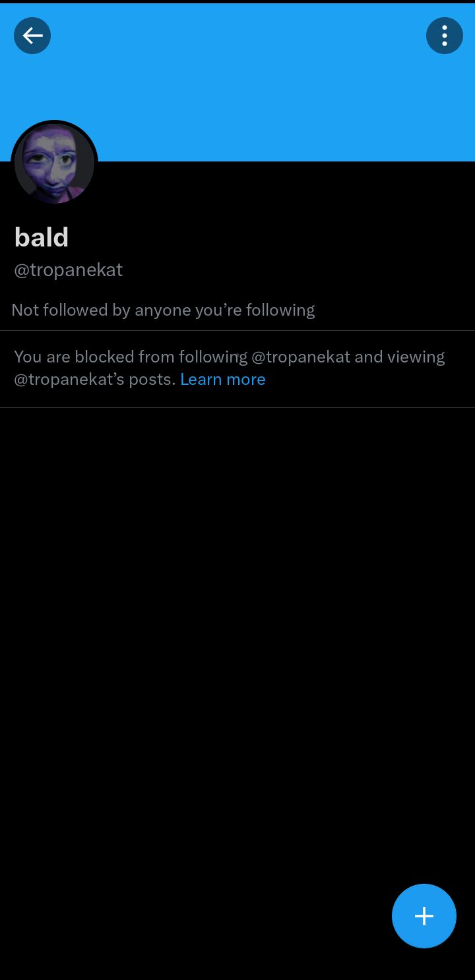
Task: Tap the blue header banner image
Action: coord(237,82)
